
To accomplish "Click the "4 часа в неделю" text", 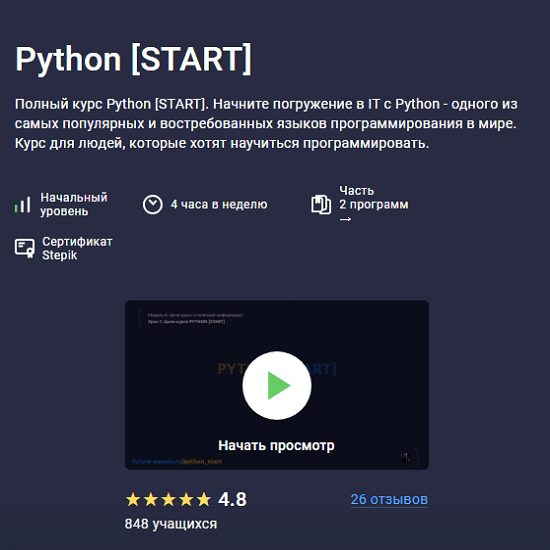I will pos(219,204).
